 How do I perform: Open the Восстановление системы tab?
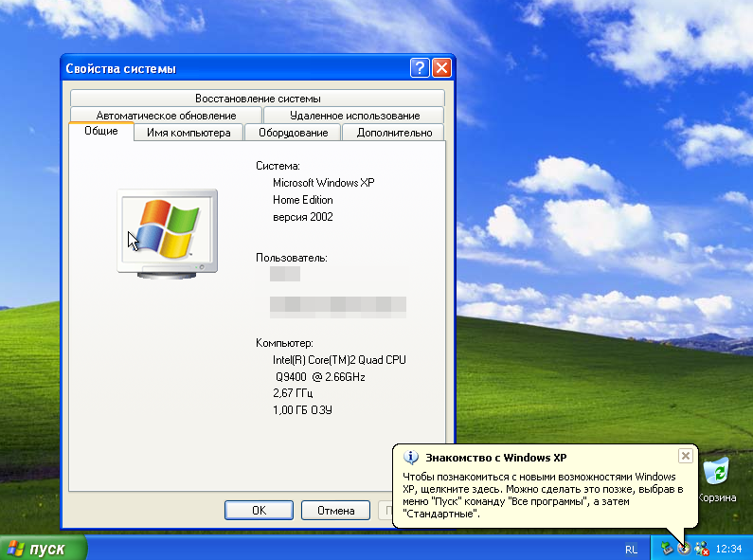coord(258,98)
